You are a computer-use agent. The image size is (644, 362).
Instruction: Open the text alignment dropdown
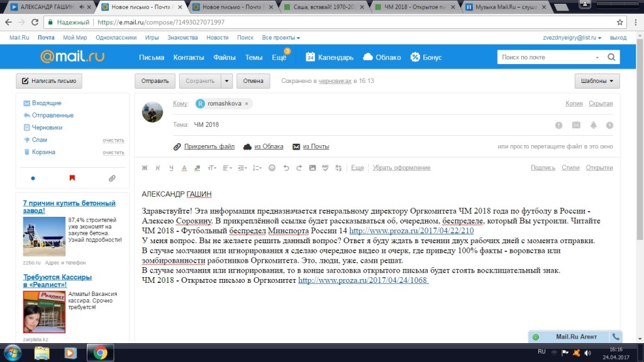227,168
